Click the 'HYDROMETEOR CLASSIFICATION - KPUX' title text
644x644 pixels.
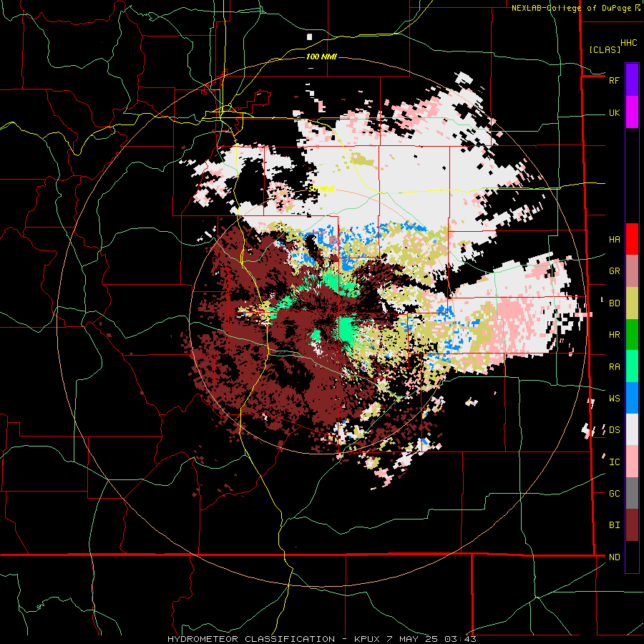pyautogui.click(x=274, y=639)
